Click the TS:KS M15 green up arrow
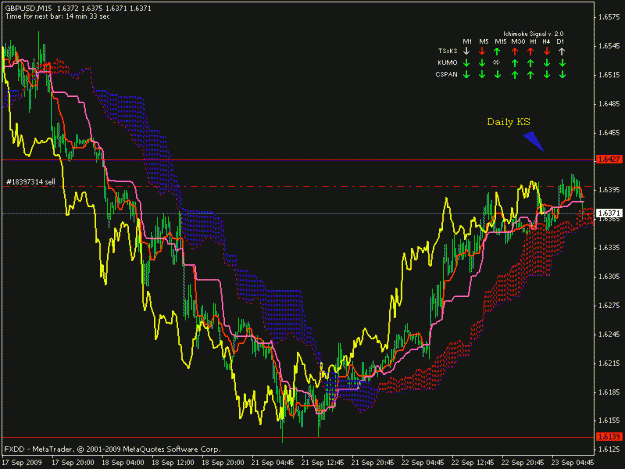This screenshot has height=469, width=625. click(x=497, y=51)
